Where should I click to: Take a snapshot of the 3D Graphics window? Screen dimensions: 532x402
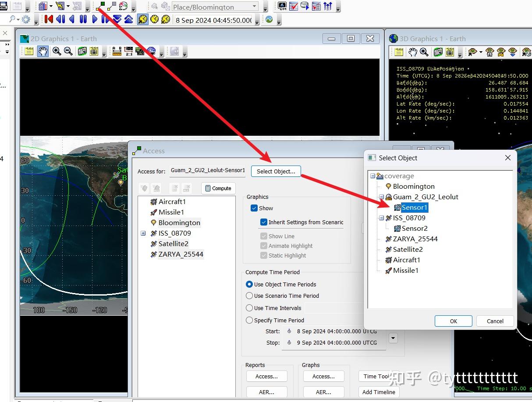click(x=438, y=52)
